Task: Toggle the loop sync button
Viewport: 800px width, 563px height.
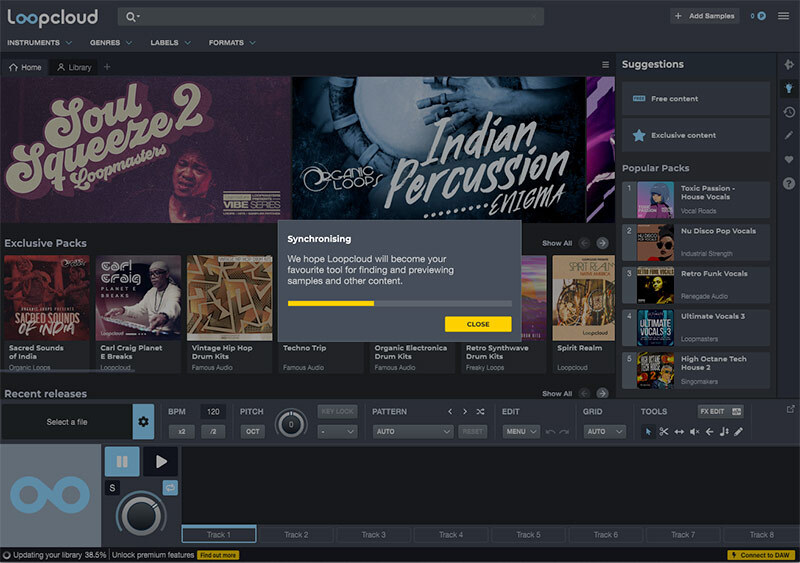Action: [171, 487]
